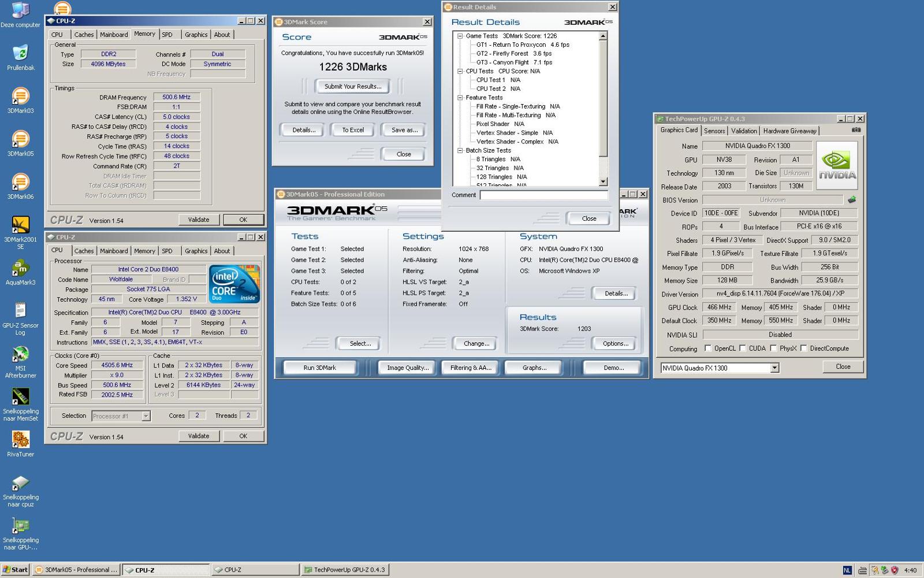Collapse the Feature Tests tree node
924x578 pixels.
460,98
